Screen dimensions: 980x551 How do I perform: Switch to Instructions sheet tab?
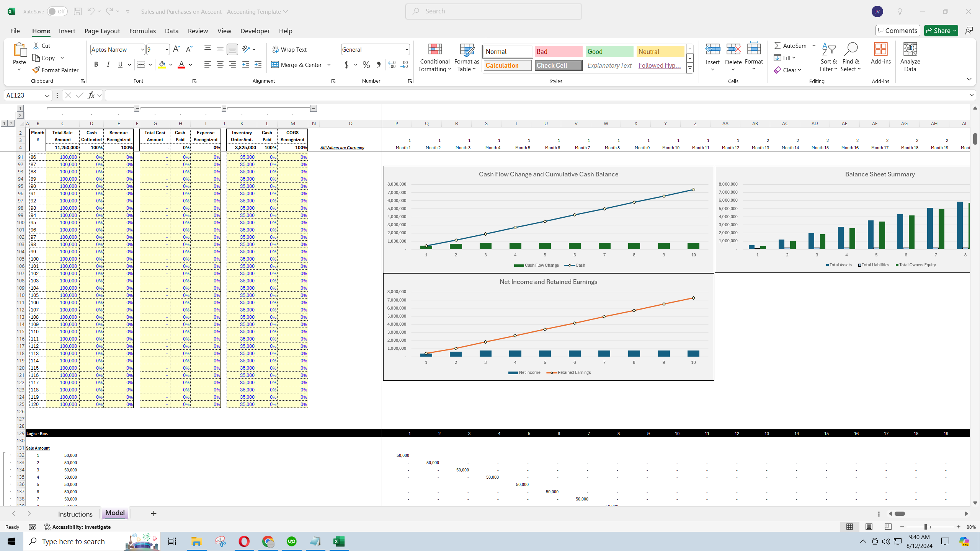tap(75, 514)
